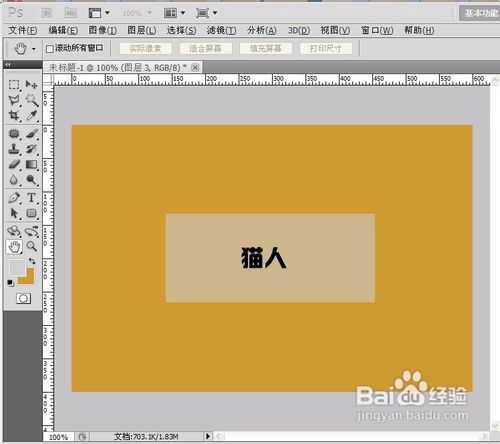Select the Polygonal Lasso tool
Viewport: 500px width, 444px height.
[x=14, y=100]
